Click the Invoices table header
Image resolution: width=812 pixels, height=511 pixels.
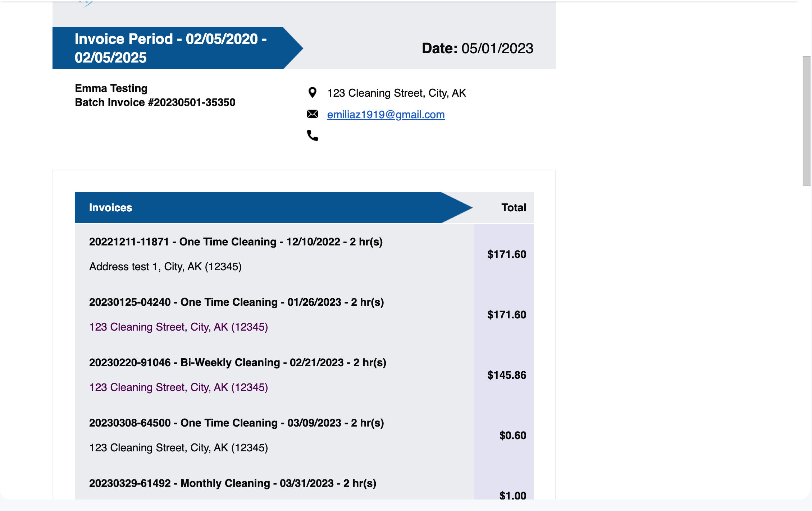[x=111, y=208]
